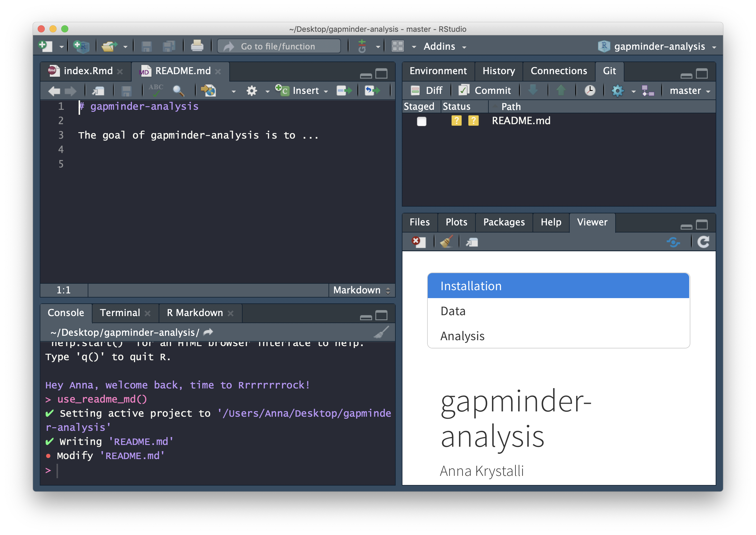Click the editor forward navigation arrow
Screen dimensions: 756x535
70,91
